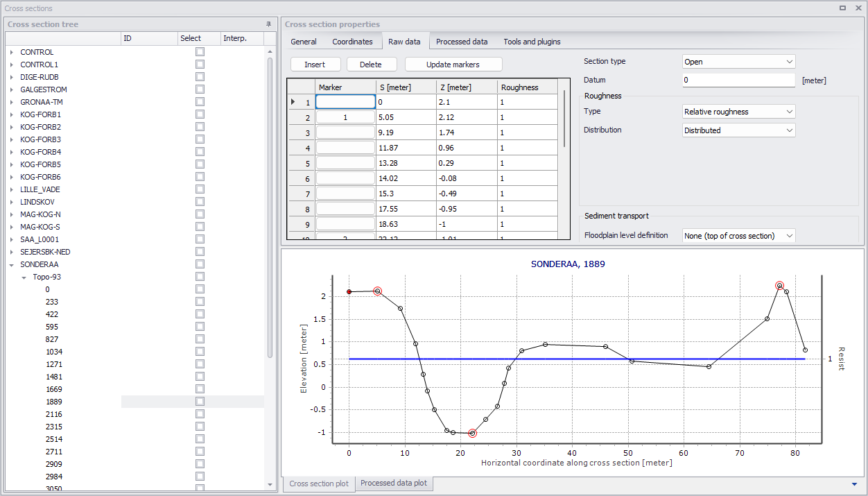Click the row 1 pointer indicator
Image resolution: width=868 pixels, height=496 pixels.
click(293, 102)
